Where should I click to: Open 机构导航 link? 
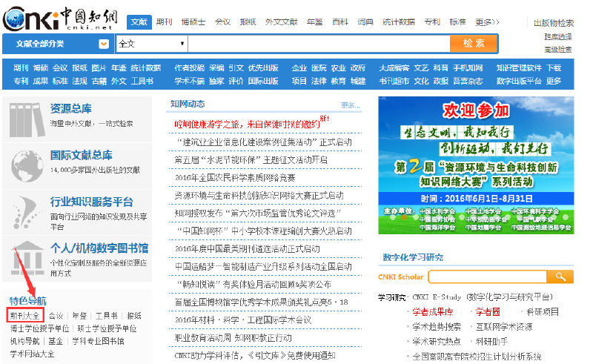[24, 341]
